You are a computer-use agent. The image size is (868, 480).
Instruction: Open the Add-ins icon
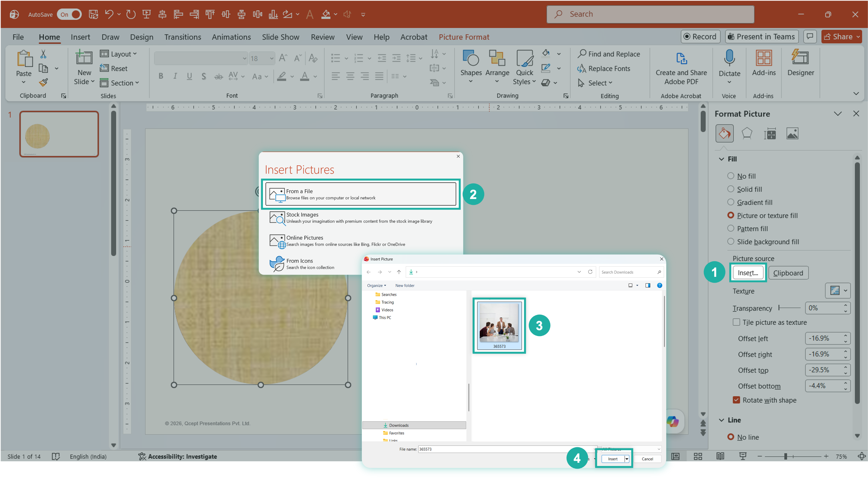tap(764, 63)
